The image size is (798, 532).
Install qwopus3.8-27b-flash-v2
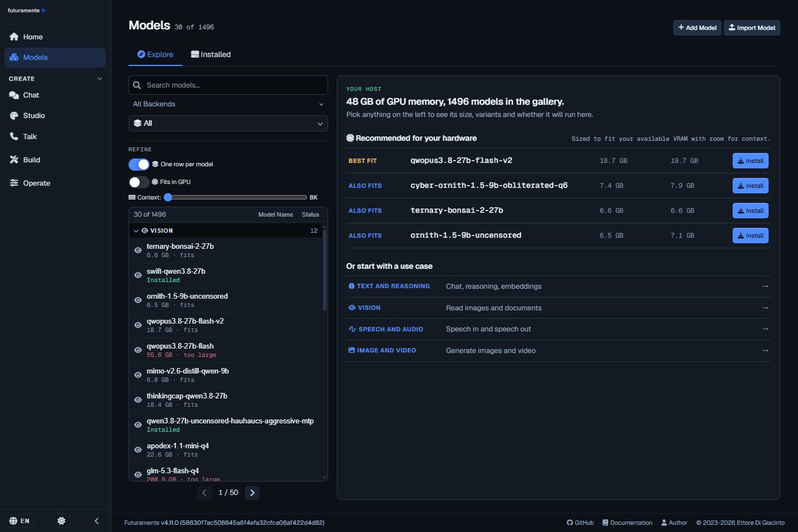tap(750, 161)
